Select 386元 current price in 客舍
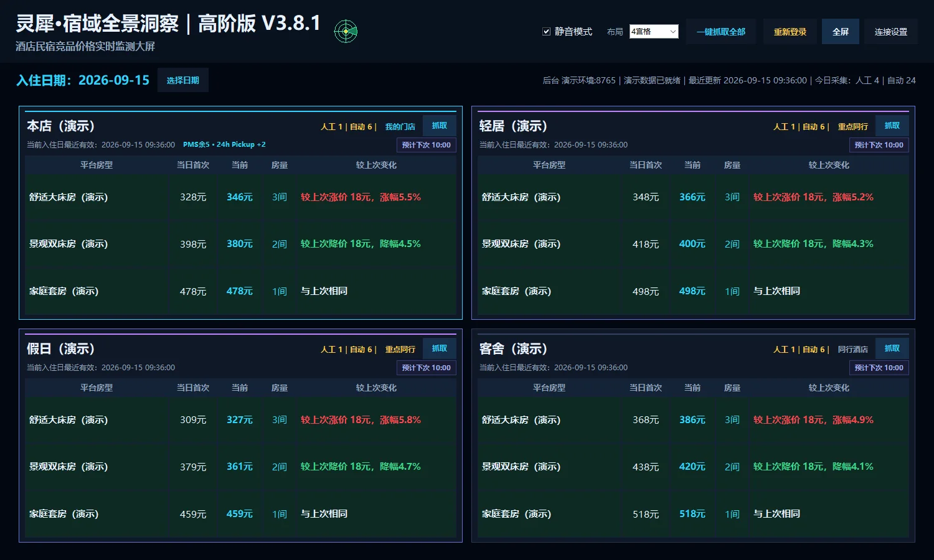 click(x=692, y=420)
